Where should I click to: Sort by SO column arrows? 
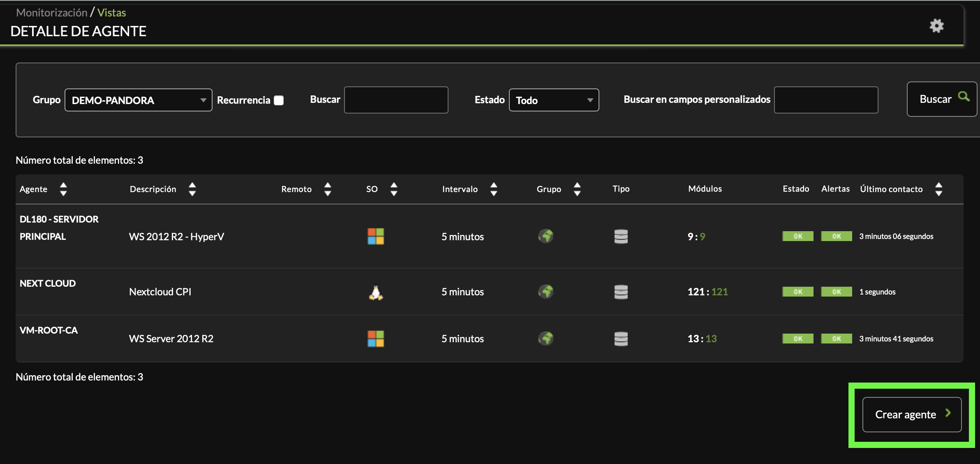[394, 189]
